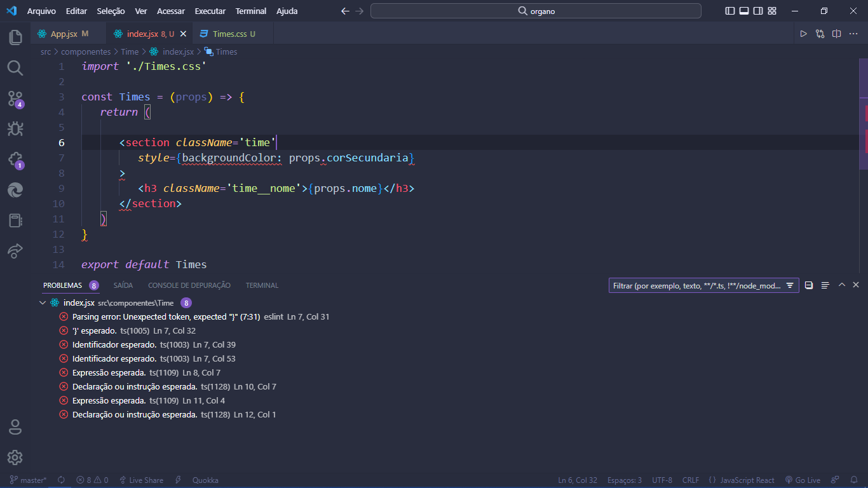
Task: Split the editor to the right
Action: 837,34
